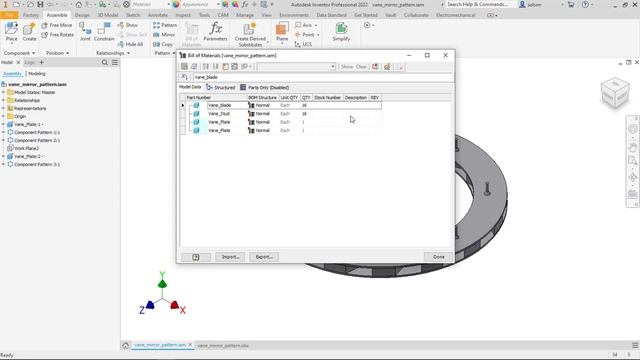Screen dimensions: 640x360
Task: Switch to Parts Only (Disabled) tab
Action: (x=264, y=87)
